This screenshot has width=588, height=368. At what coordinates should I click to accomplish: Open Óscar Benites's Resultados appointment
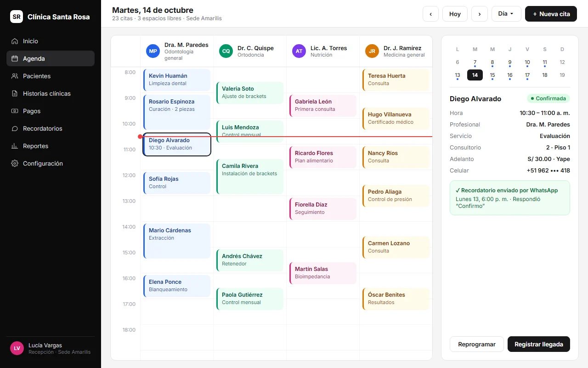pyautogui.click(x=396, y=299)
